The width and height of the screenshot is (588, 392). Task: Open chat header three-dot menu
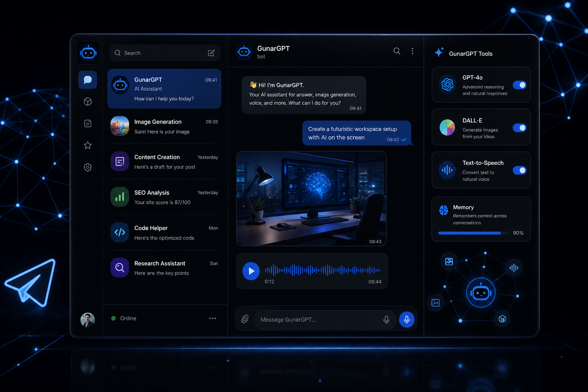[x=412, y=51]
